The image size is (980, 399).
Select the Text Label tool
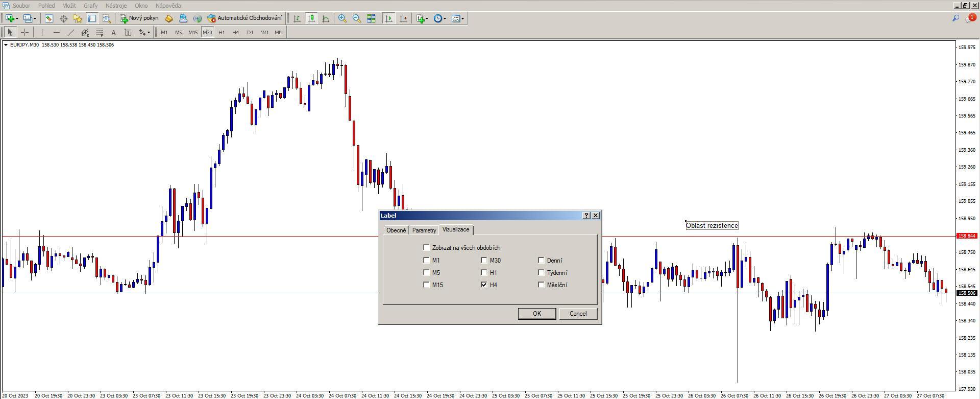coord(128,32)
